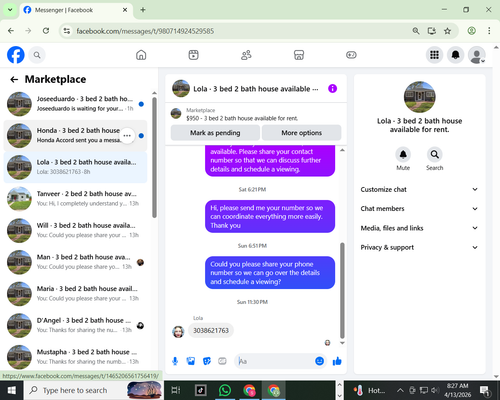This screenshot has width=500, height=400.
Task: Open Tanveer 2 bed 2 bath conversation
Action: point(75,199)
